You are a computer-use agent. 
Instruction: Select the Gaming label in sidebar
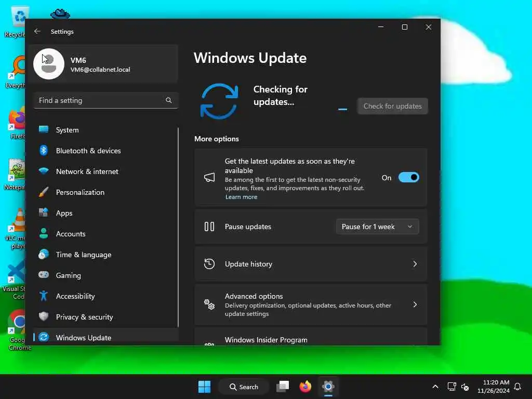point(69,275)
